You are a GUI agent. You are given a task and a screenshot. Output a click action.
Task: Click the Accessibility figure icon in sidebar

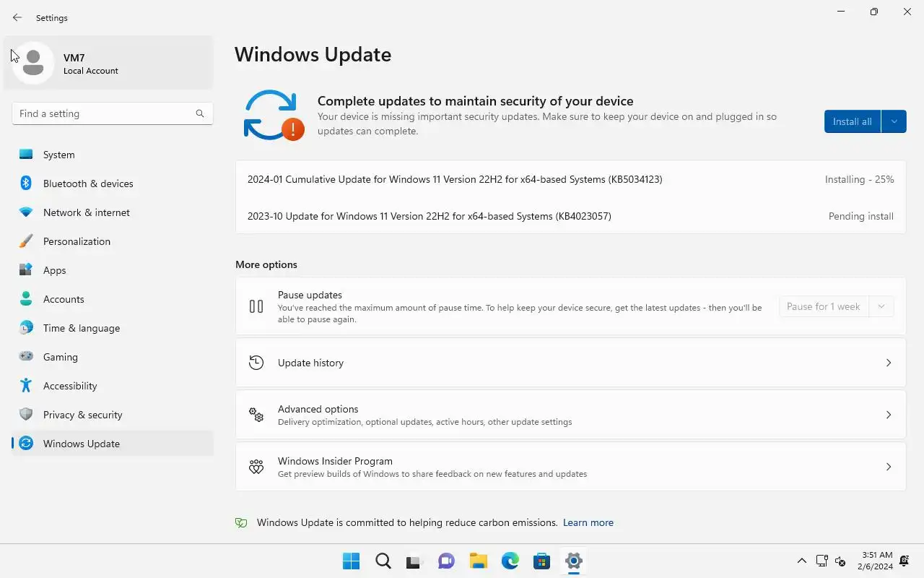point(26,386)
